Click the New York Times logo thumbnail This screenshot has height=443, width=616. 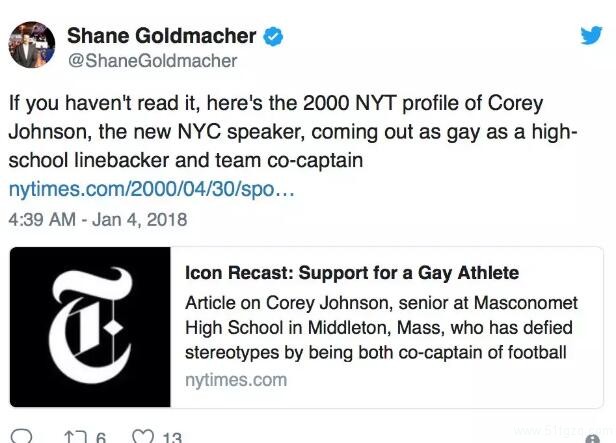click(92, 327)
